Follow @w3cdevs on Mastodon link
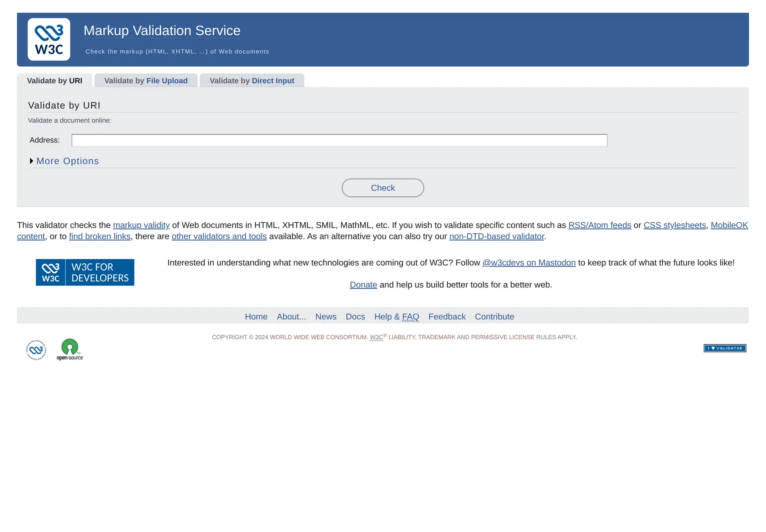 [529, 263]
